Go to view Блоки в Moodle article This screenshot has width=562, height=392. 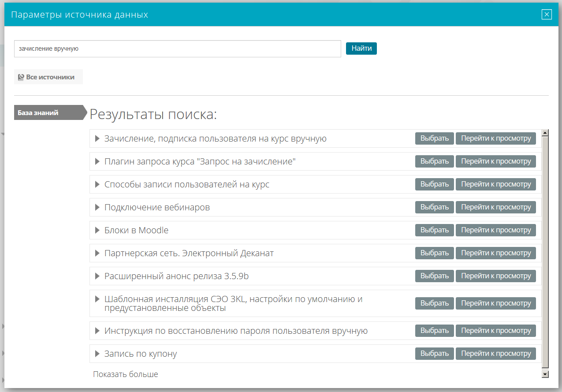496,230
